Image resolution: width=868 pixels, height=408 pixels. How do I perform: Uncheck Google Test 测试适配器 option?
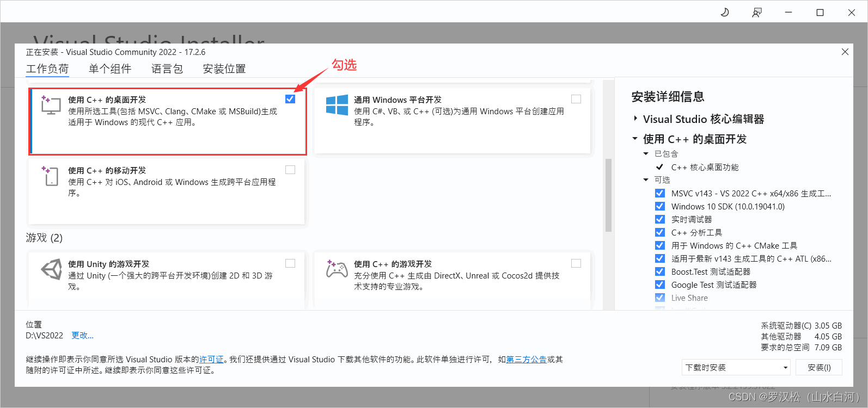(660, 285)
